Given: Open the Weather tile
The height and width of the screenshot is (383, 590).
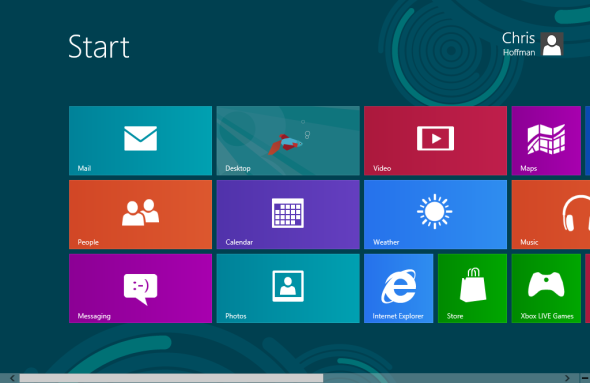Looking at the screenshot, I should 435,214.
